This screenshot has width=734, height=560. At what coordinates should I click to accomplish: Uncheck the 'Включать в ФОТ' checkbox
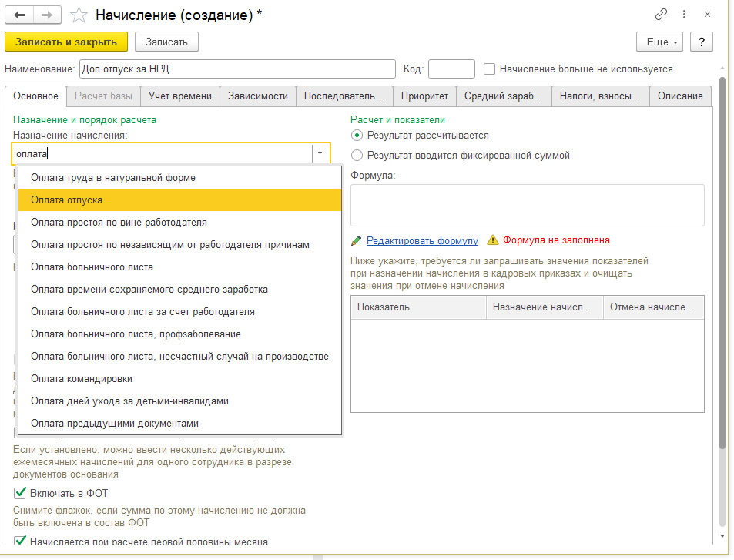pyautogui.click(x=20, y=493)
